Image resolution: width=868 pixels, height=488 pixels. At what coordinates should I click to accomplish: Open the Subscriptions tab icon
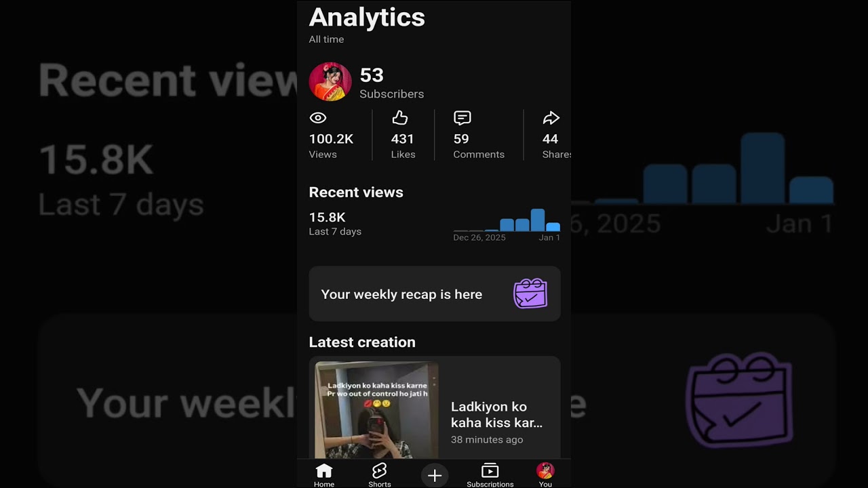(490, 471)
